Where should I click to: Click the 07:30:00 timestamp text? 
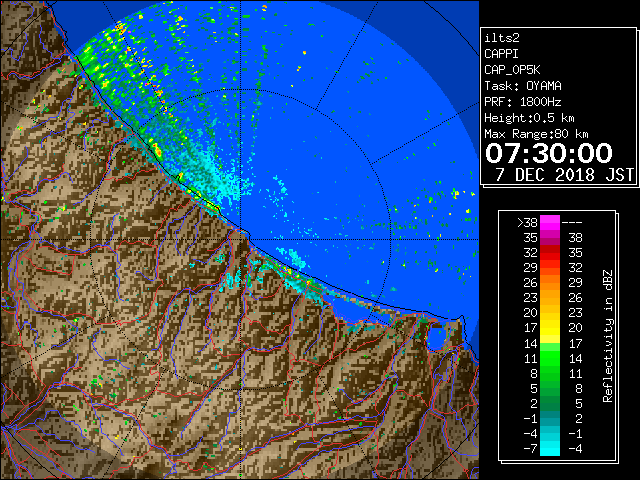point(549,153)
